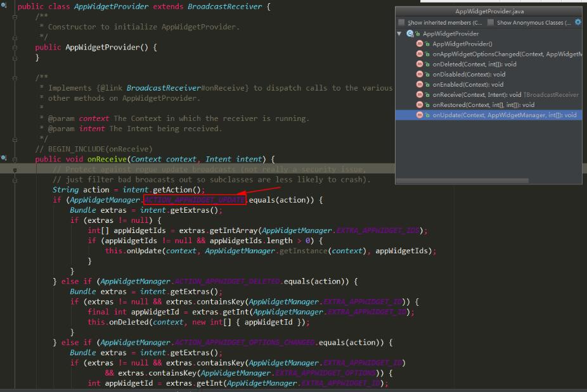Click the AppWidgetProvider class icon in tree
Image resolution: width=587 pixels, height=392 pixels.
[x=410, y=34]
